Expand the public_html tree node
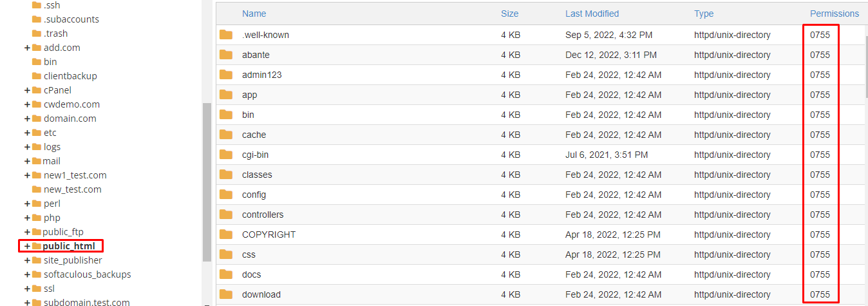This screenshot has width=868, height=306. [27, 246]
